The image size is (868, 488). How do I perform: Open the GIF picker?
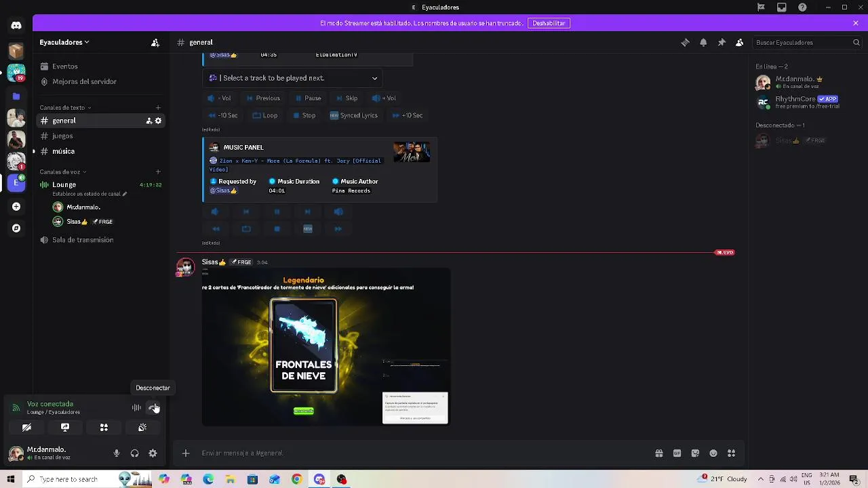677,453
